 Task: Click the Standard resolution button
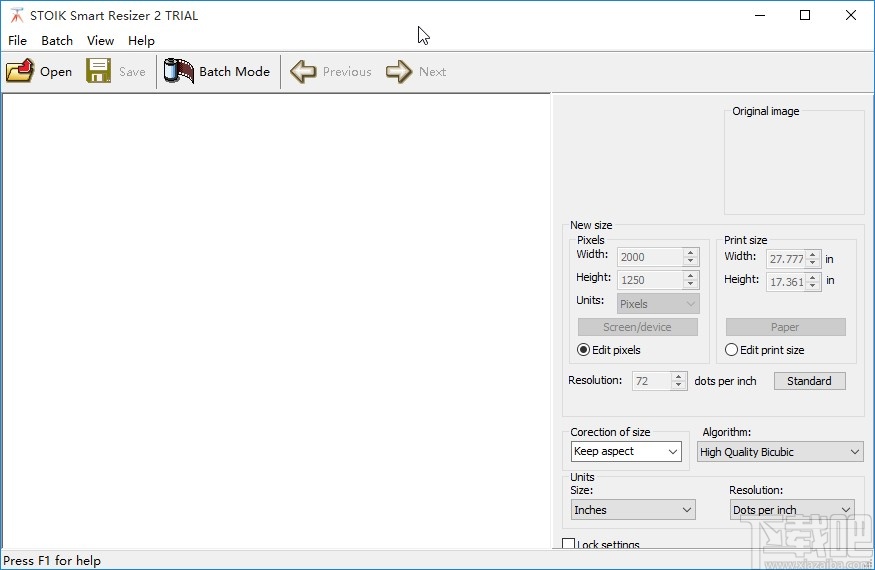(809, 381)
